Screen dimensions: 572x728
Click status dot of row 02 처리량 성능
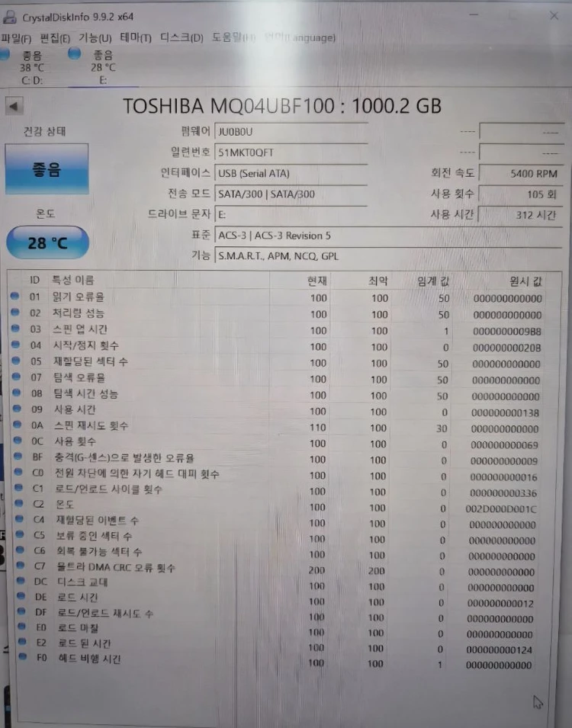(14, 312)
